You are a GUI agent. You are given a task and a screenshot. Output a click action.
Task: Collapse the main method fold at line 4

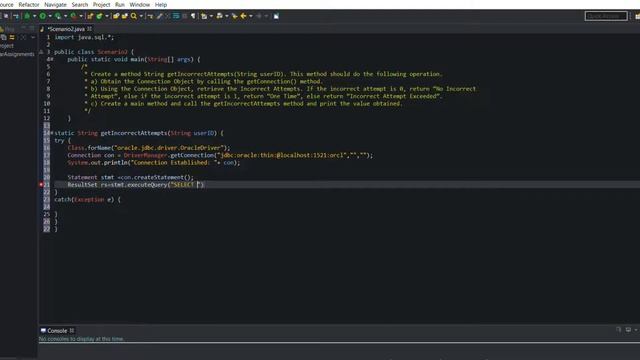click(52, 59)
